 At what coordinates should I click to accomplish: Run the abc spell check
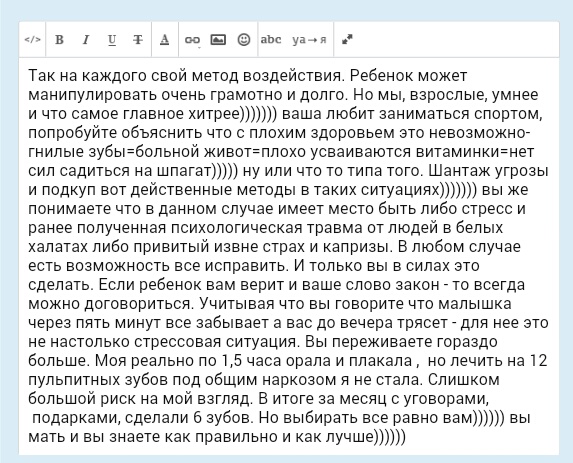(271, 39)
